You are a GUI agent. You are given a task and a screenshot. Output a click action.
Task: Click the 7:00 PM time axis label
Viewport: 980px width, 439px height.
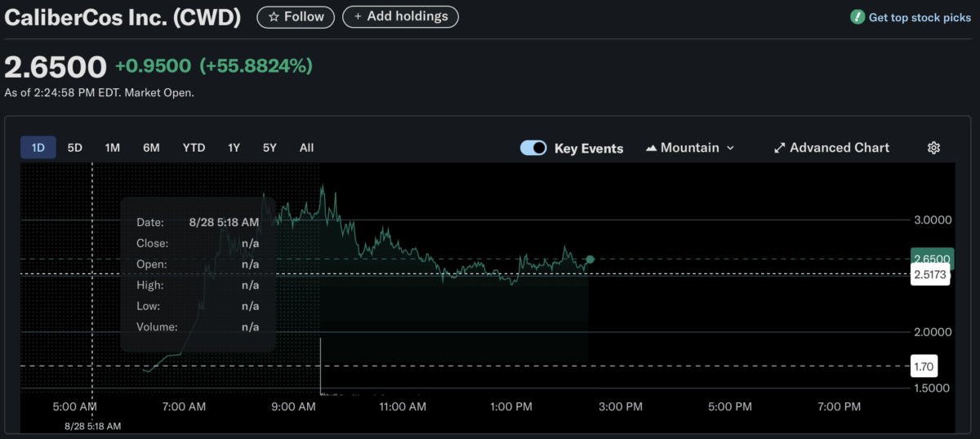839,406
